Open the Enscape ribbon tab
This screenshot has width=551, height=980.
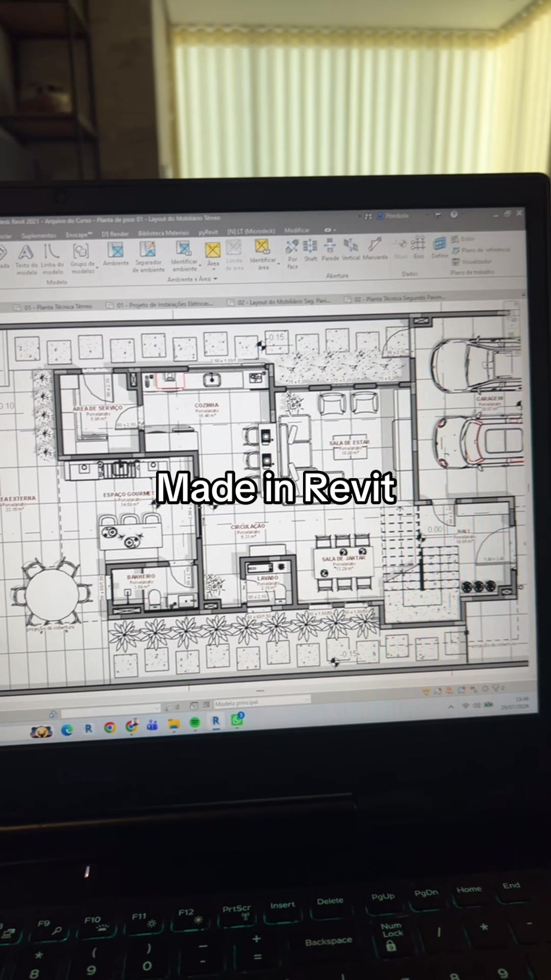pyautogui.click(x=79, y=235)
